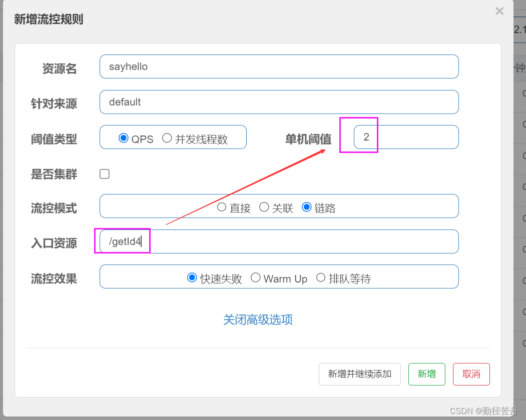
Task: Click the 资源名 field containing sayhello
Action: tap(279, 66)
